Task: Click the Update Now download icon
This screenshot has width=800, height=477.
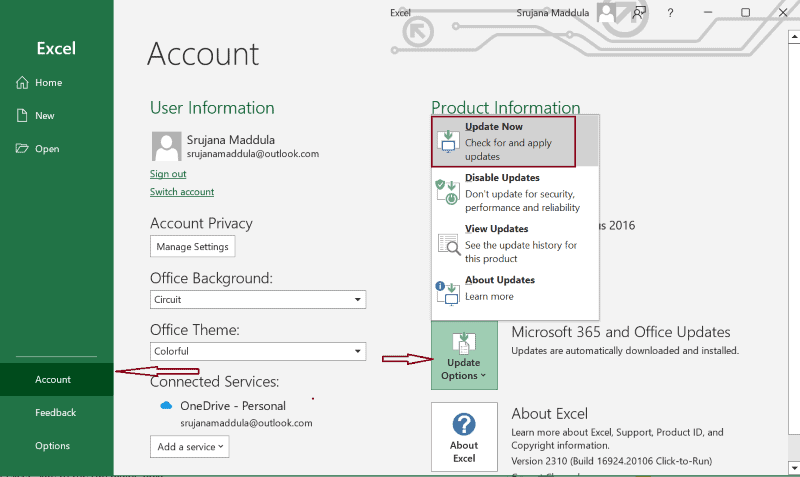Action: coord(448,141)
